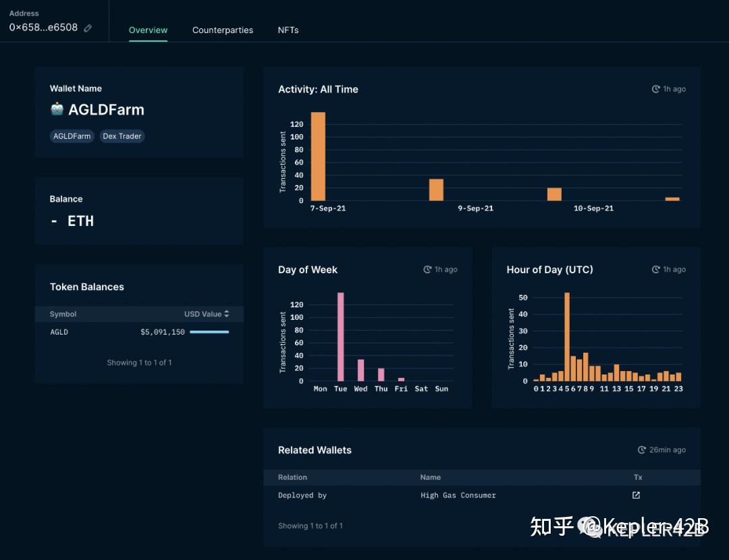Click the Deployed by relation cell

point(302,495)
